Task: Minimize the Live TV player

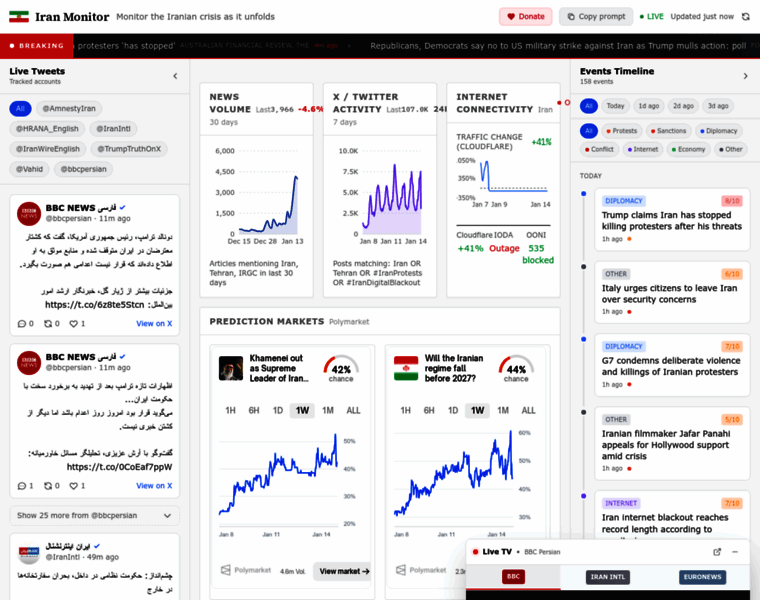Action: (x=735, y=552)
